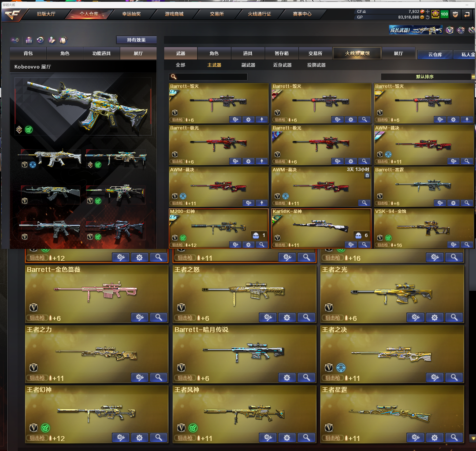This screenshot has width=476, height=451.
Task: Click the magnifier button on the 王者风神 card
Action: (306, 438)
